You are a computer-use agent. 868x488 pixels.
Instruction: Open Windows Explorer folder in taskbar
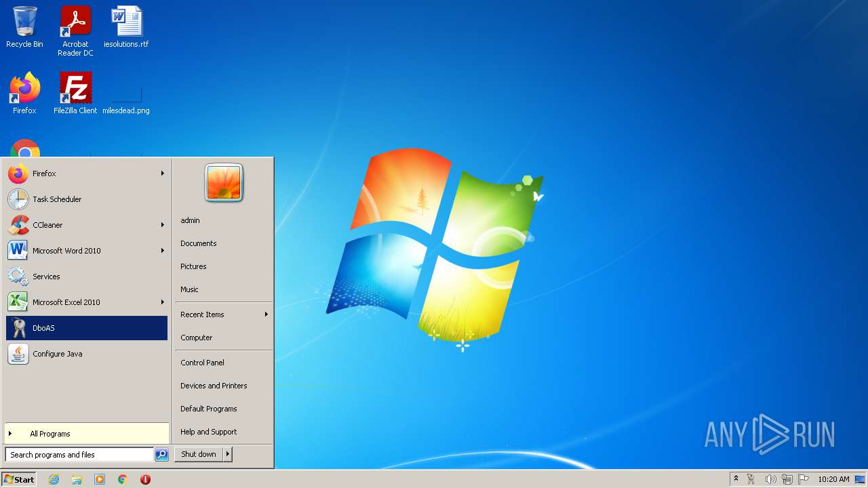coord(77,479)
